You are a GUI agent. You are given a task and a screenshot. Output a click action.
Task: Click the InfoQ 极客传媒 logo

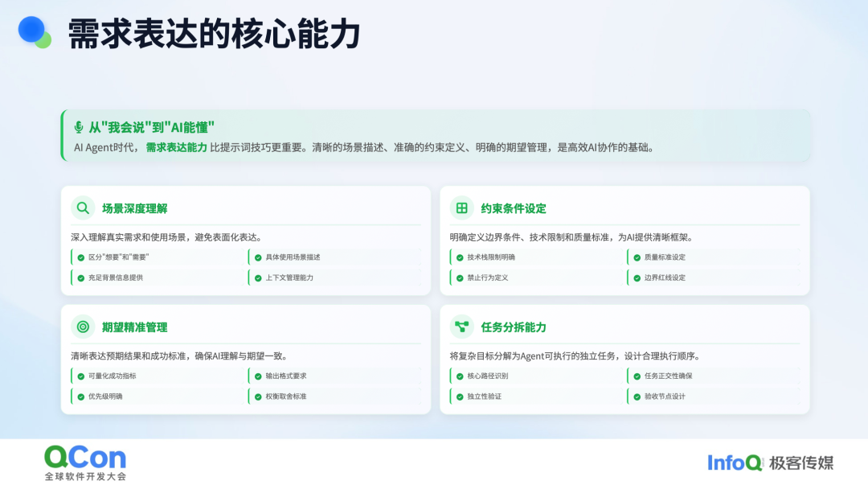[x=770, y=462]
